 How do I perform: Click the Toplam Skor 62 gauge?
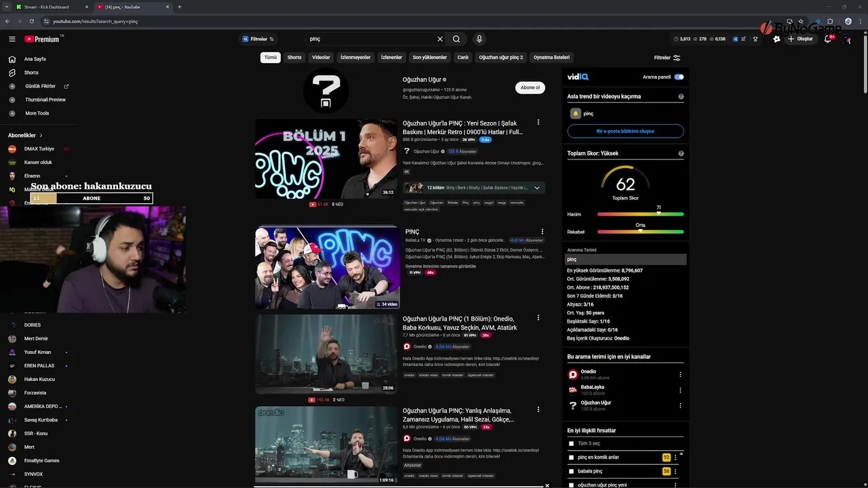625,183
